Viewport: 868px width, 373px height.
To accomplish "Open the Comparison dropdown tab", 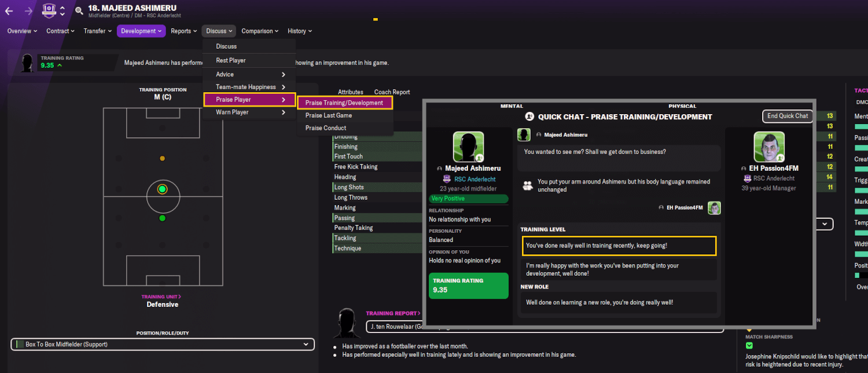I will tap(260, 31).
